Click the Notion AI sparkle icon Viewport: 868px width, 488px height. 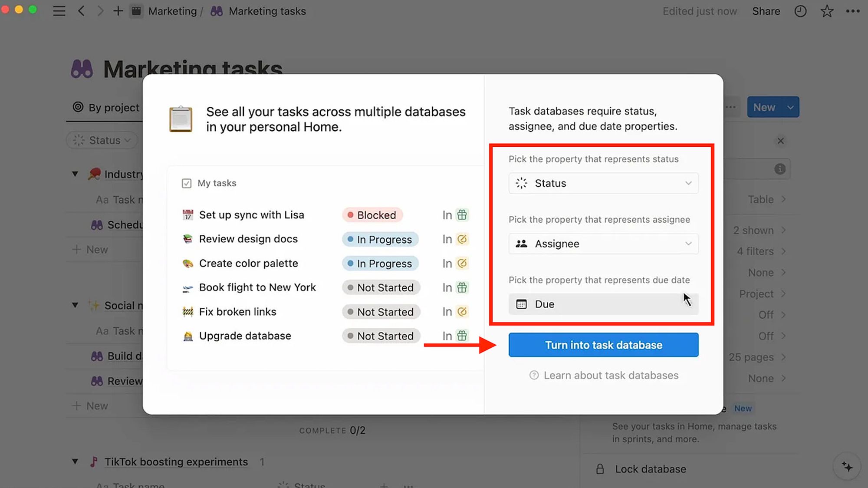point(847,466)
